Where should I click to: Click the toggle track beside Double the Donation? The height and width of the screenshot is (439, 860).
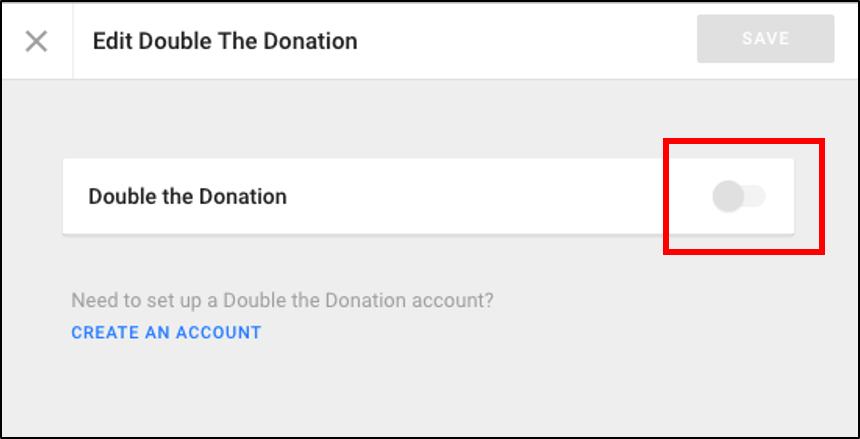[752, 197]
